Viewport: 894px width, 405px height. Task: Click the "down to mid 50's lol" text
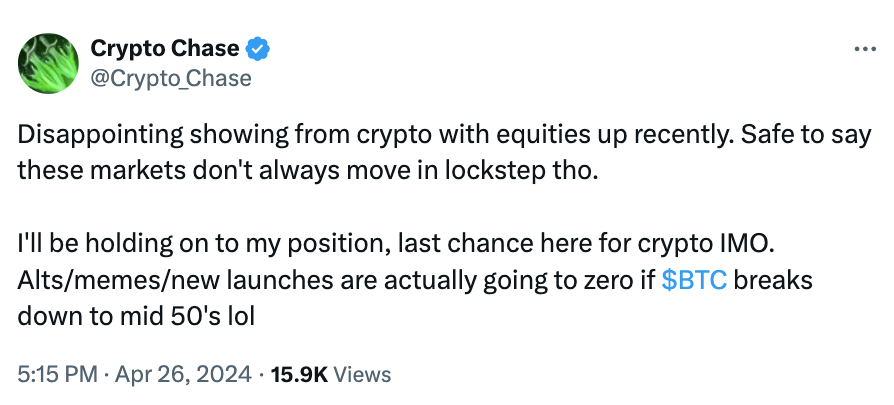112,316
